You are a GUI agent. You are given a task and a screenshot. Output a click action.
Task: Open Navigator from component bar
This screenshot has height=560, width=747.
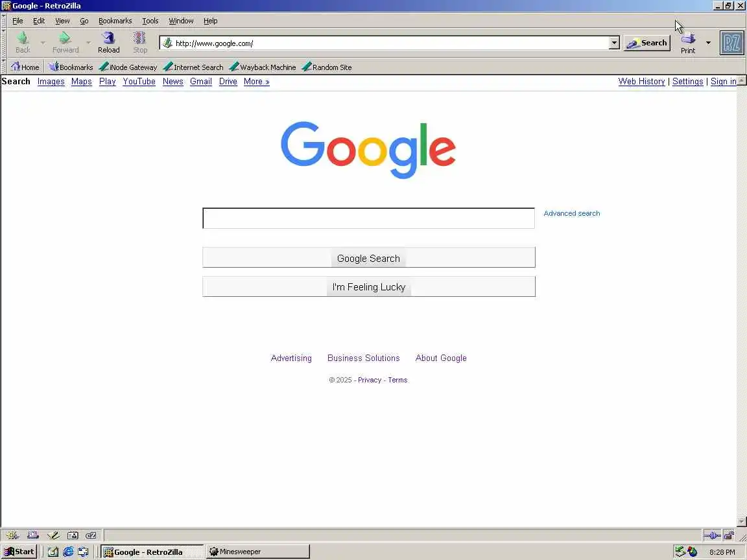12,535
